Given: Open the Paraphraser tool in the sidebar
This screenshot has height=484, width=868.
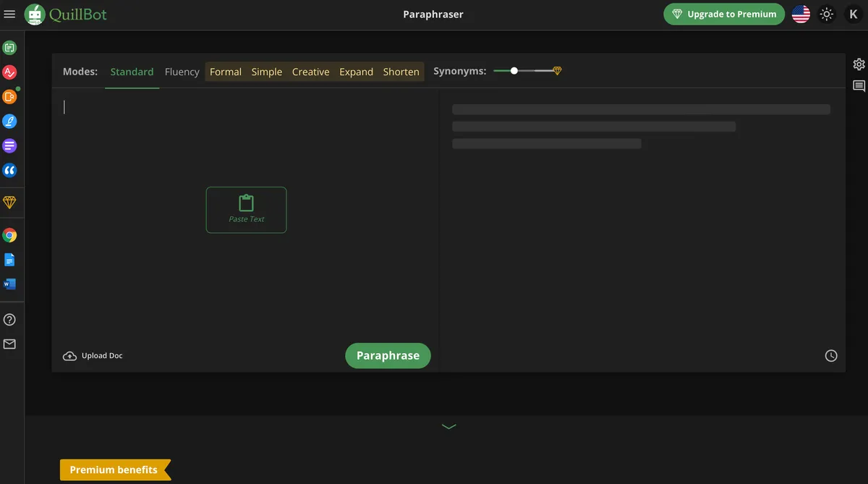Looking at the screenshot, I should pos(10,47).
